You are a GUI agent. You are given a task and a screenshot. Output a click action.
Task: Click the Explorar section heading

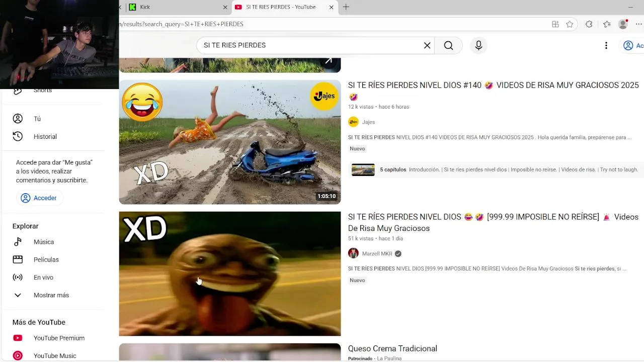[26, 226]
